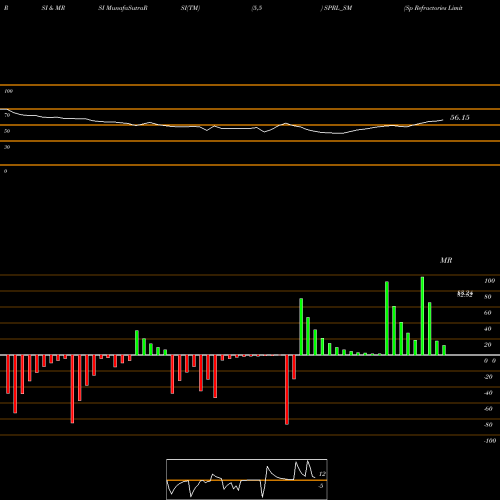Click the 12 value in mini chart
This screenshot has width=500, height=500.
click(x=322, y=474)
